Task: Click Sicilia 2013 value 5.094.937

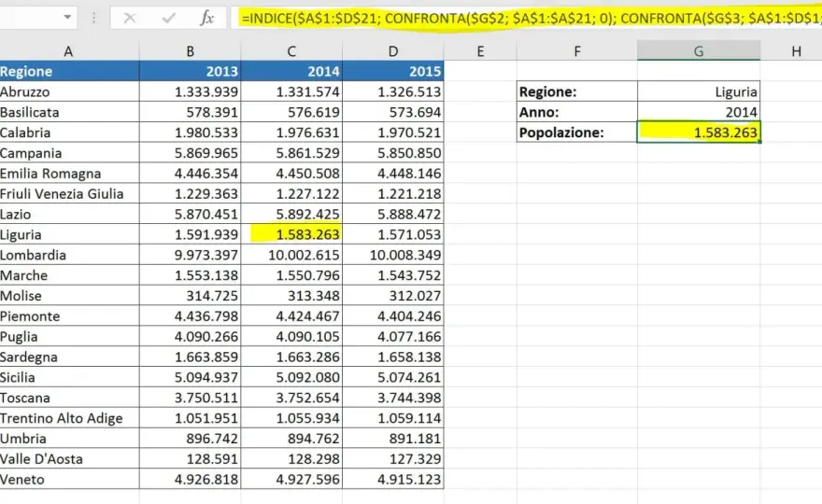Action: (x=191, y=378)
